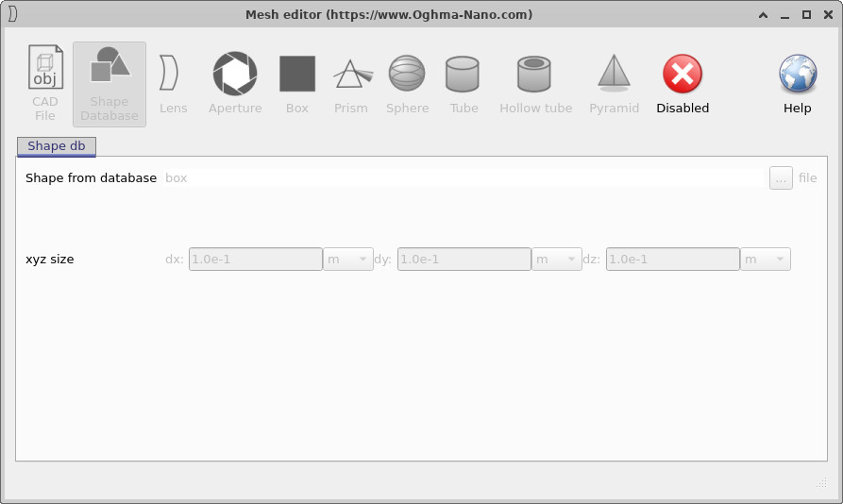Click the dy size input field
Viewport: 843px width, 504px height.
coord(464,259)
